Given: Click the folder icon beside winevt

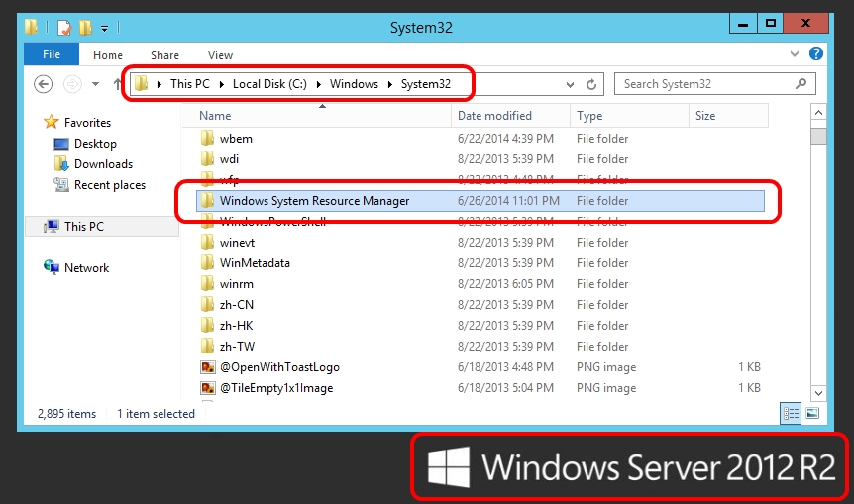Looking at the screenshot, I should point(207,242).
